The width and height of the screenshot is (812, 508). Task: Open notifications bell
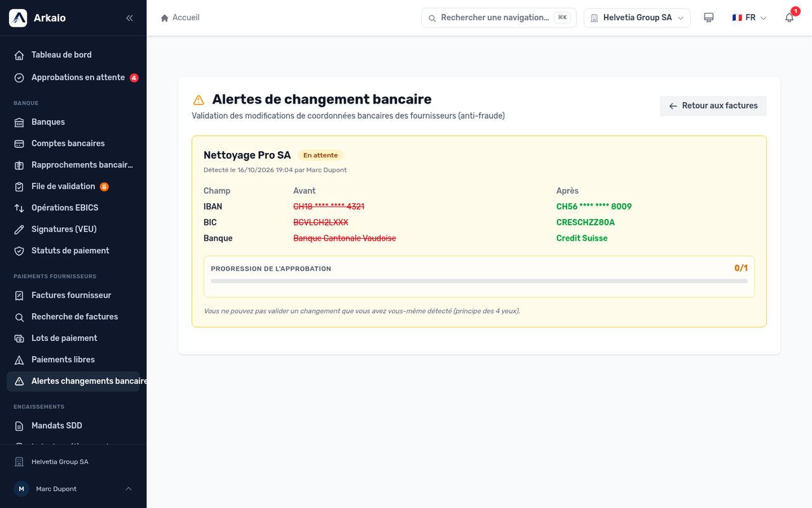790,18
